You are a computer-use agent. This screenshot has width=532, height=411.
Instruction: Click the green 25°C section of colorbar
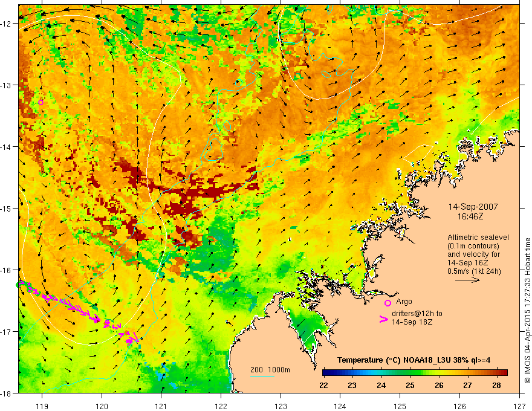[410, 373]
